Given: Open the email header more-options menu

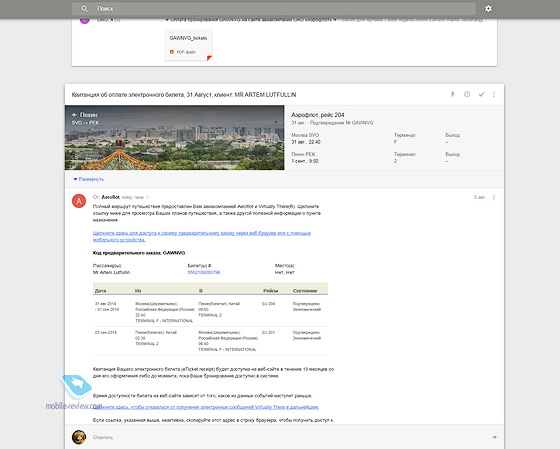Looking at the screenshot, I should click(x=494, y=94).
